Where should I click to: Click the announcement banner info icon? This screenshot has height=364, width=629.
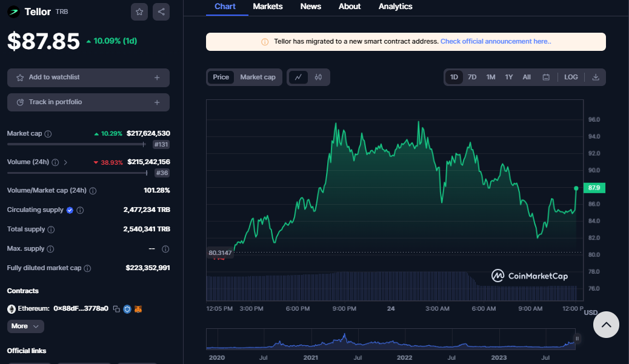click(x=265, y=42)
